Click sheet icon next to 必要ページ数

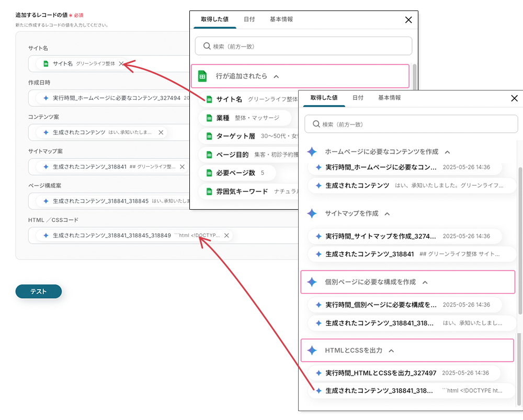click(209, 173)
